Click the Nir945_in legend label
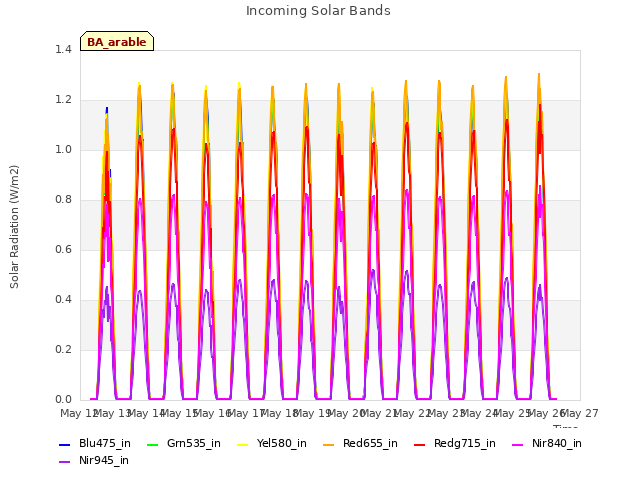Viewport: 640px width, 480px height. click(104, 460)
